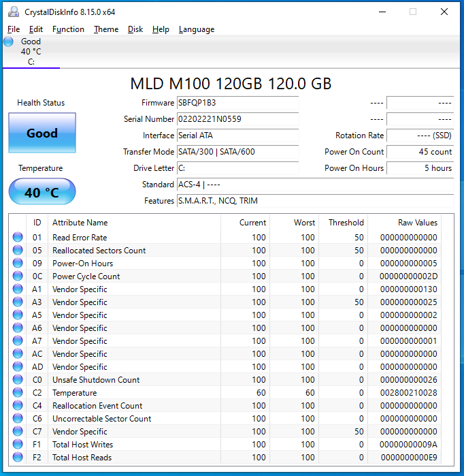Click the Attribute Name column header
Viewport: 464px width, 476px height.
pos(134,223)
